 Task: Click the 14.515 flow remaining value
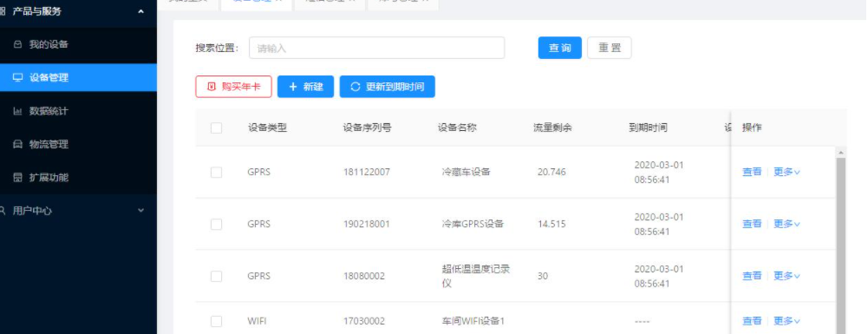[x=551, y=225]
